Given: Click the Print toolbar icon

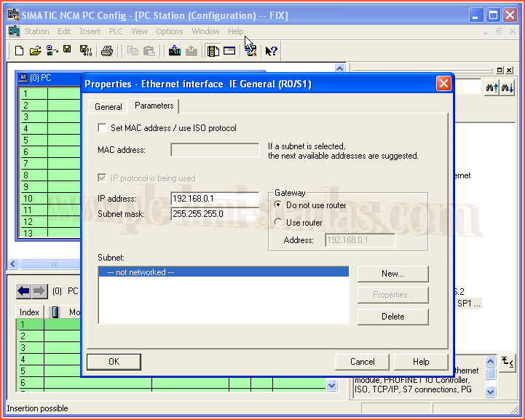Looking at the screenshot, I should click(x=107, y=51).
